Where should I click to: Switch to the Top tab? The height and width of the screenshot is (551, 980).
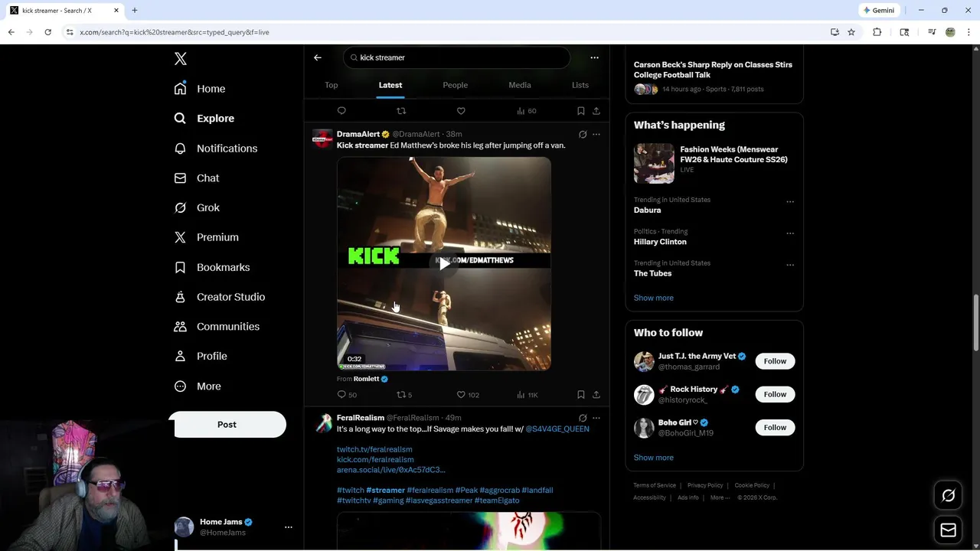[x=332, y=85]
